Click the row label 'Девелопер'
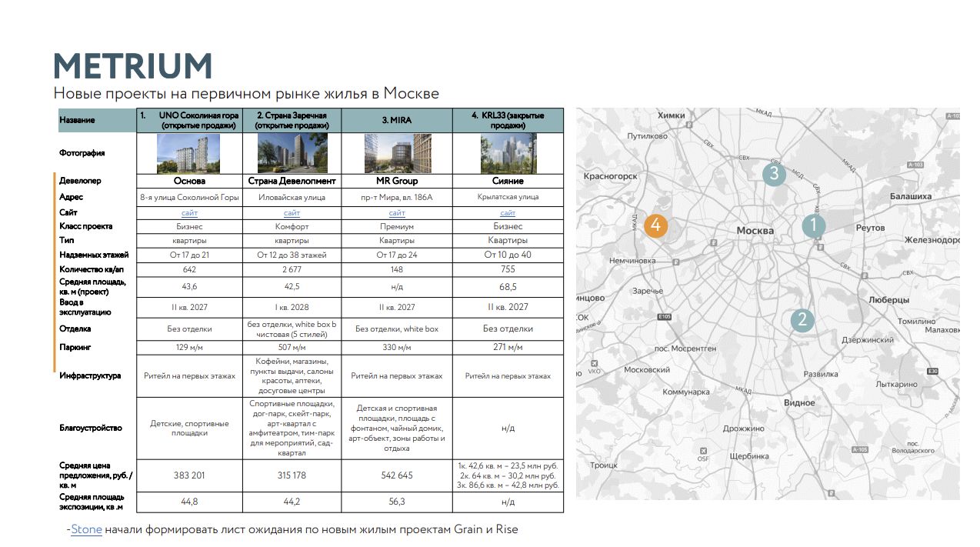This screenshot has height=547, width=980. (81, 182)
